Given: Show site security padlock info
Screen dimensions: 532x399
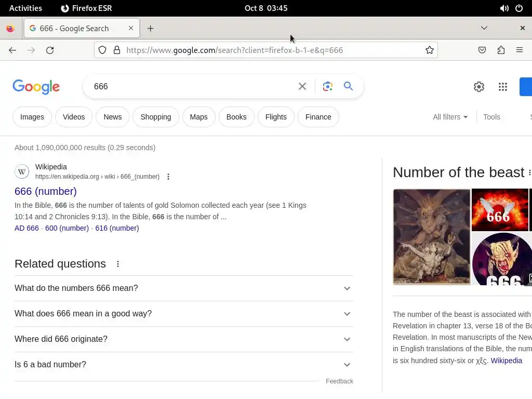Looking at the screenshot, I should [117, 50].
